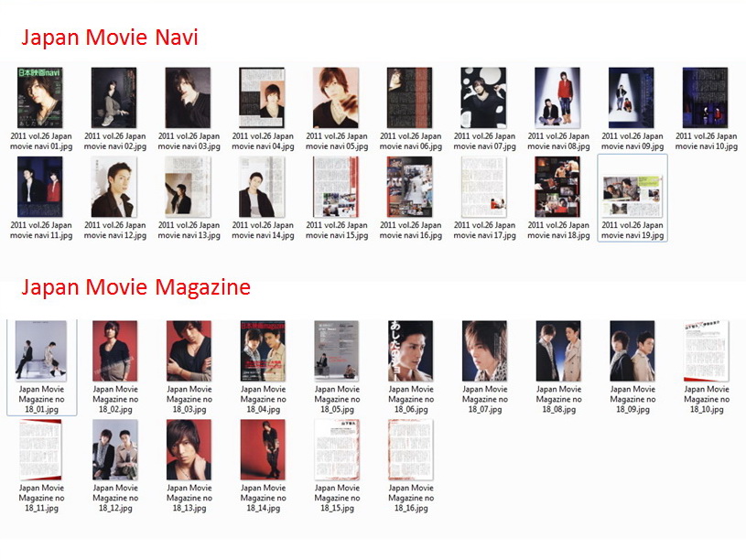Image resolution: width=746 pixels, height=560 pixels.
Task: Choose the thumbnail of Magazine no 18_14.jpg
Action: 263,449
